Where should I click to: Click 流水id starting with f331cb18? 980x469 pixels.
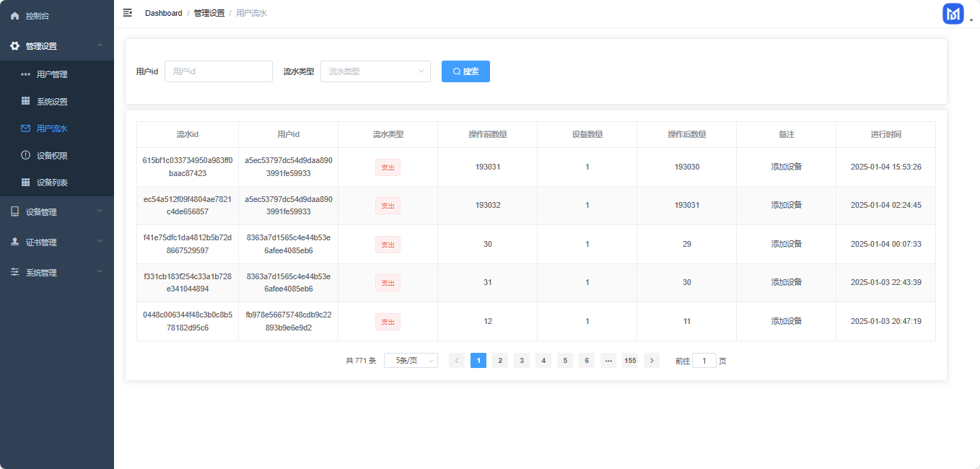tap(188, 283)
